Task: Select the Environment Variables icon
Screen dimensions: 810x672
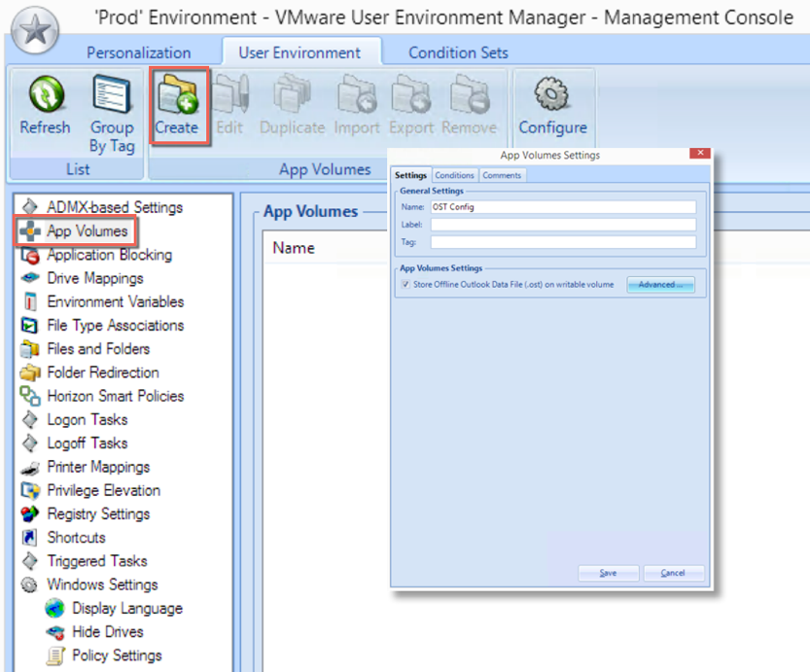Action: pyautogui.click(x=30, y=301)
